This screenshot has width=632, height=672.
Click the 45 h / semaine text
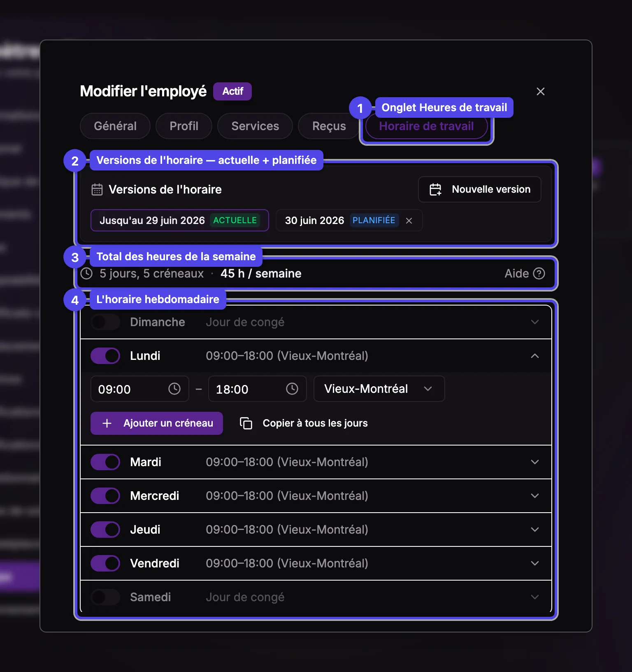pyautogui.click(x=261, y=273)
